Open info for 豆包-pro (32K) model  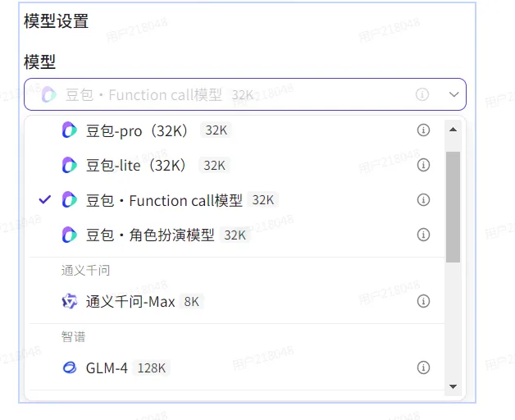[x=423, y=130]
